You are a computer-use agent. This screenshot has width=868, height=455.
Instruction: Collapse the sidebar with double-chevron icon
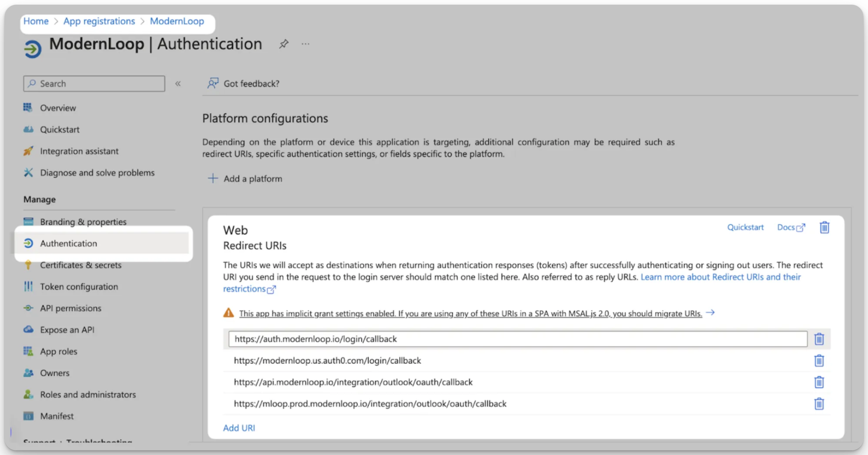[x=178, y=84]
